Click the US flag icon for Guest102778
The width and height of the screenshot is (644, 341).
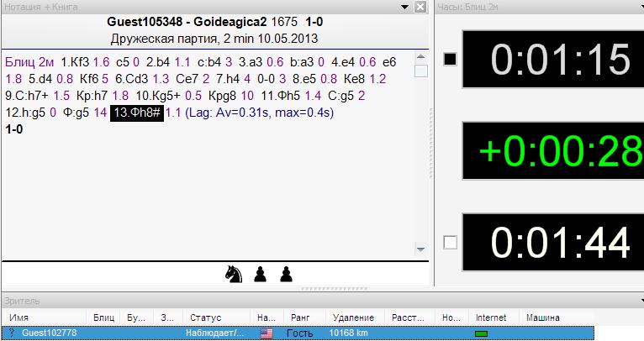tap(267, 333)
